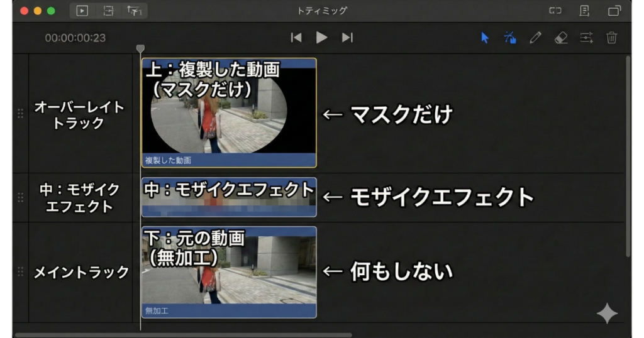Toggle the second timeline layout view button
Viewport: 644px width, 338px height.
(108, 11)
